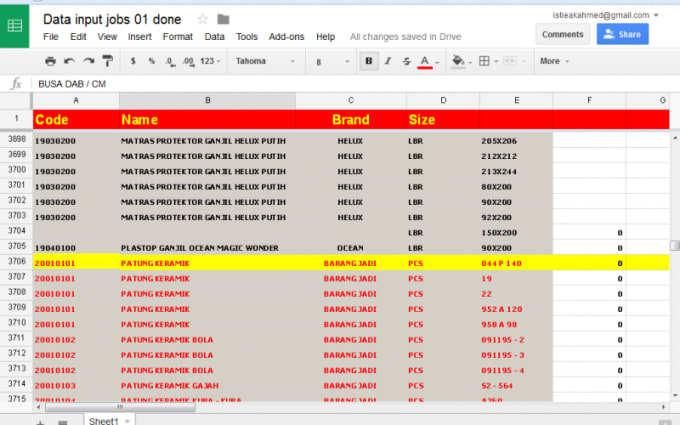Click the undo arrow icon
The image size is (680, 425).
pos(71,61)
